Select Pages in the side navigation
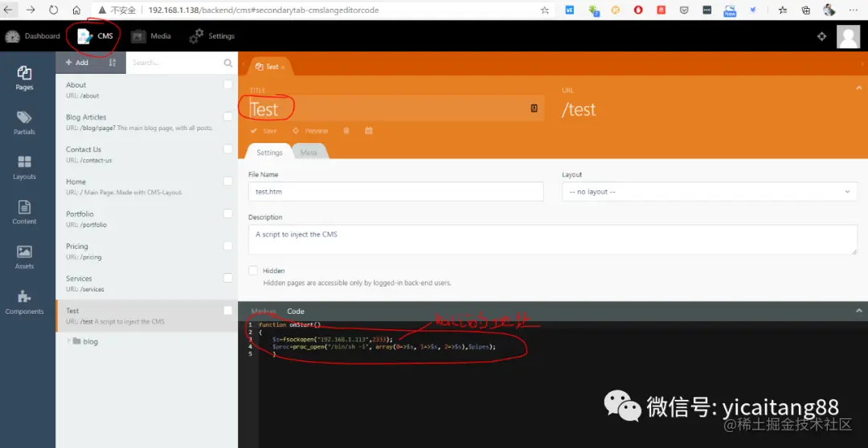 pyautogui.click(x=24, y=78)
